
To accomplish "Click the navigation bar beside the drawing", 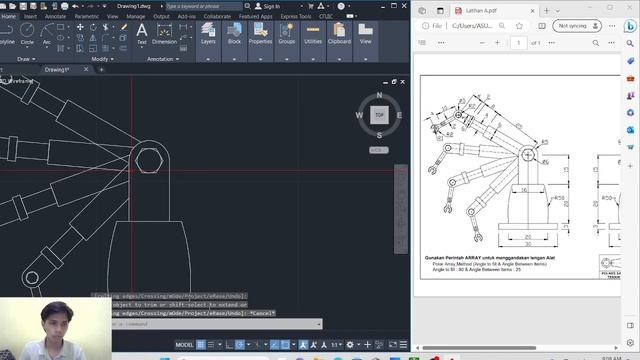I will (x=401, y=209).
